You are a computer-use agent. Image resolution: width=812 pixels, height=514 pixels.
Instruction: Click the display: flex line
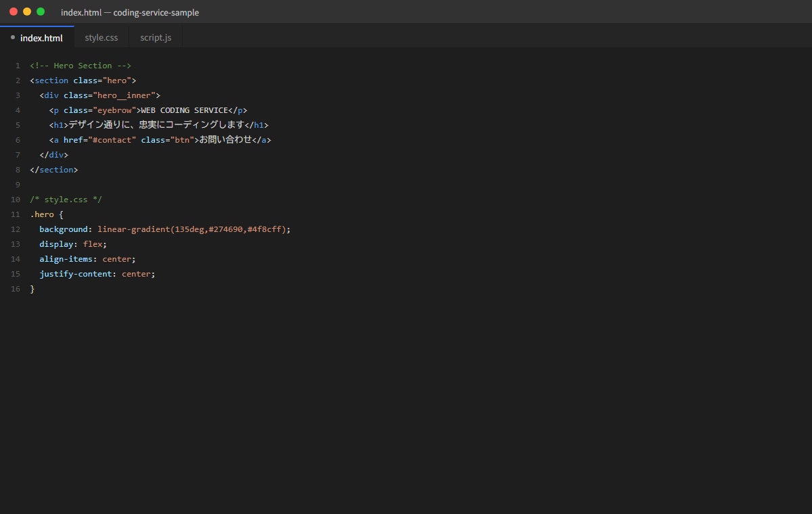73,244
